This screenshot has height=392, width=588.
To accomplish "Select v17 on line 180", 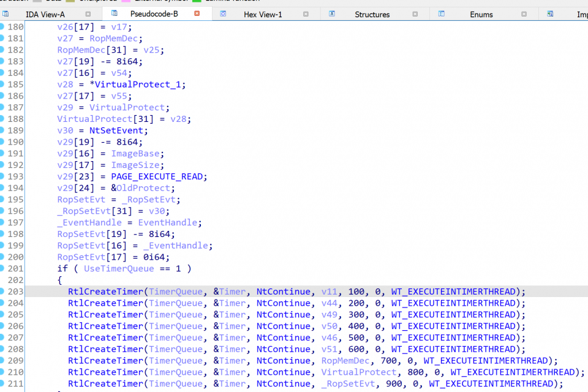I will (118, 28).
